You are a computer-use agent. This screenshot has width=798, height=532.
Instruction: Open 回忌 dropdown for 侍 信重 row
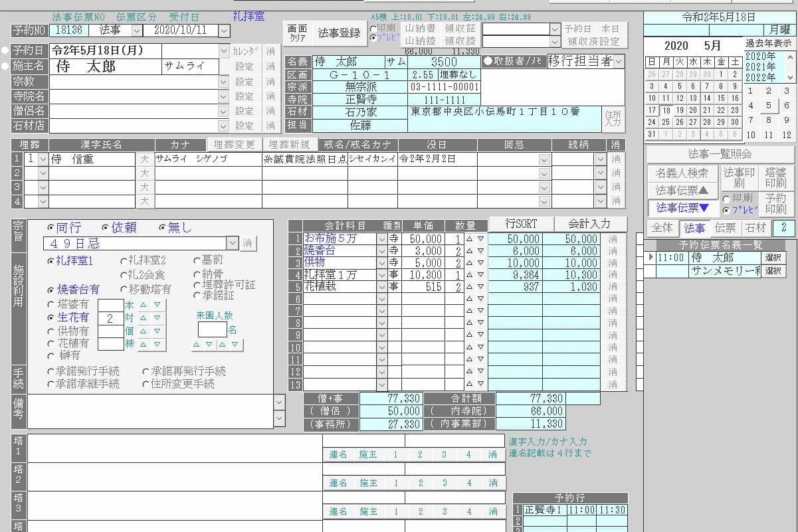click(544, 159)
